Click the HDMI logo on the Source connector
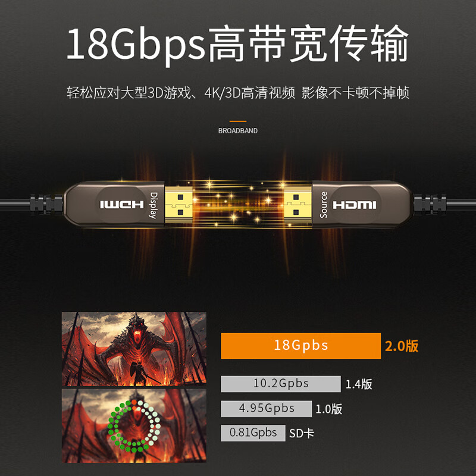The image size is (476, 476). point(355,205)
